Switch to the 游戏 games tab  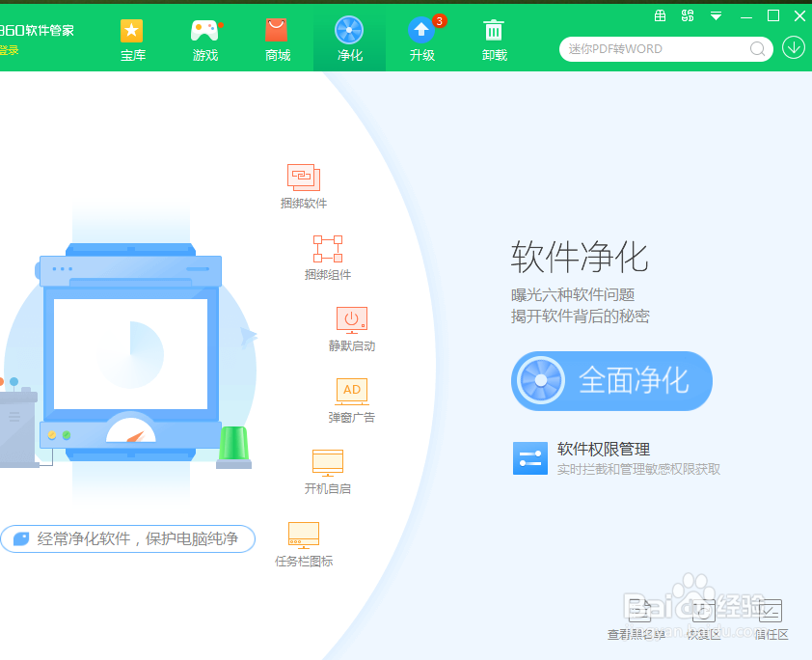pyautogui.click(x=204, y=38)
